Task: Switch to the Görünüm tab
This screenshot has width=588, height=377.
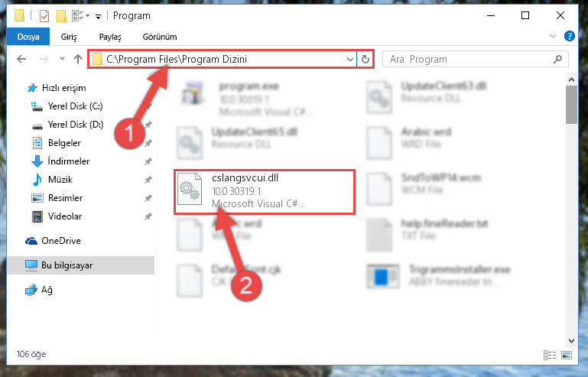Action: 160,37
